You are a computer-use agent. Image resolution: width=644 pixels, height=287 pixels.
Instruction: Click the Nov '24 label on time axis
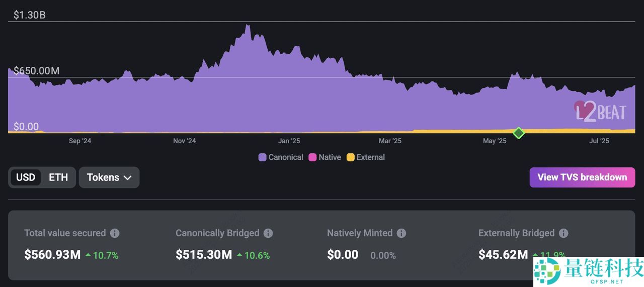click(x=184, y=141)
